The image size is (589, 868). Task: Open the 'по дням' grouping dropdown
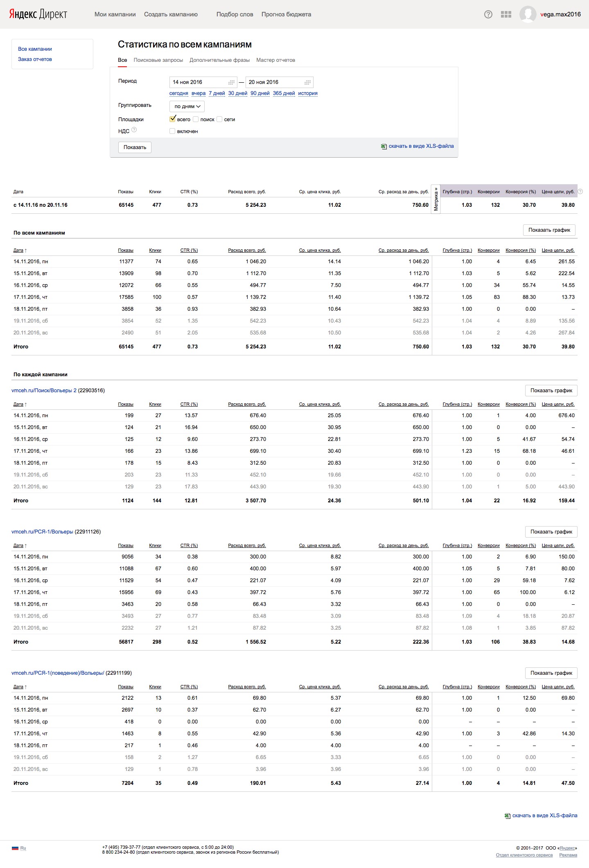(x=187, y=106)
